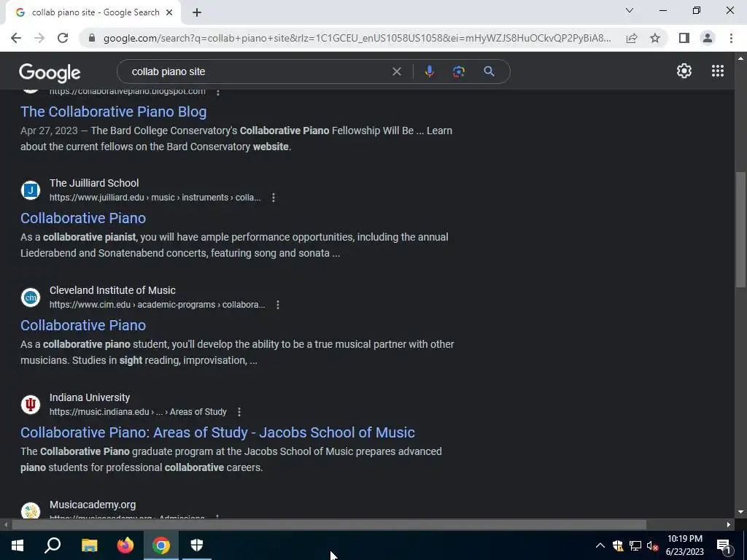This screenshot has width=747, height=560.
Task: Open the share this page icon
Action: pyautogui.click(x=632, y=38)
